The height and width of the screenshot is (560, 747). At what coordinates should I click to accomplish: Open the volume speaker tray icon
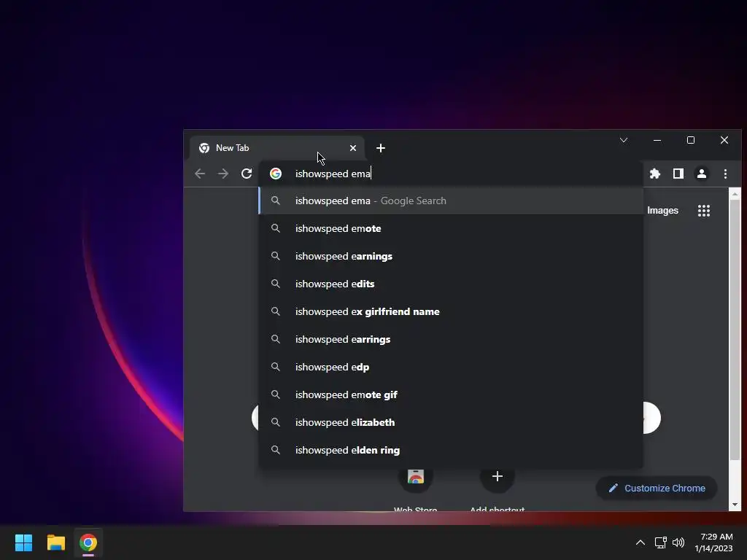click(x=678, y=542)
